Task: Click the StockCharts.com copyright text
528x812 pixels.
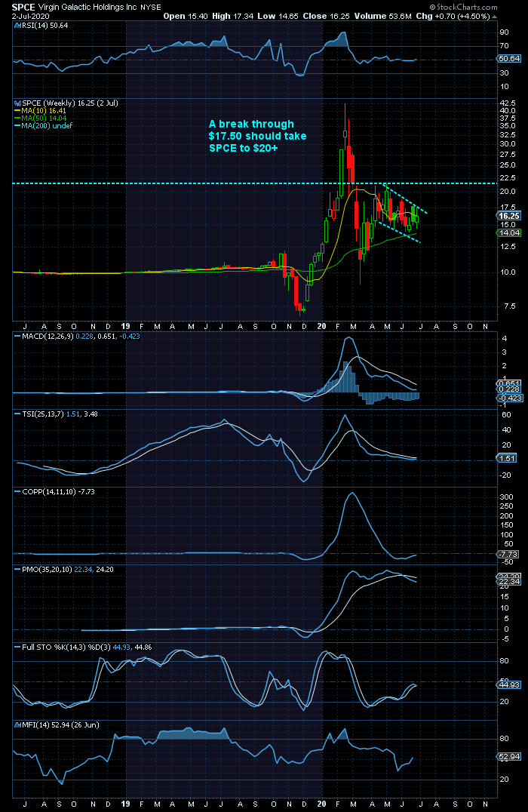Action: point(464,8)
